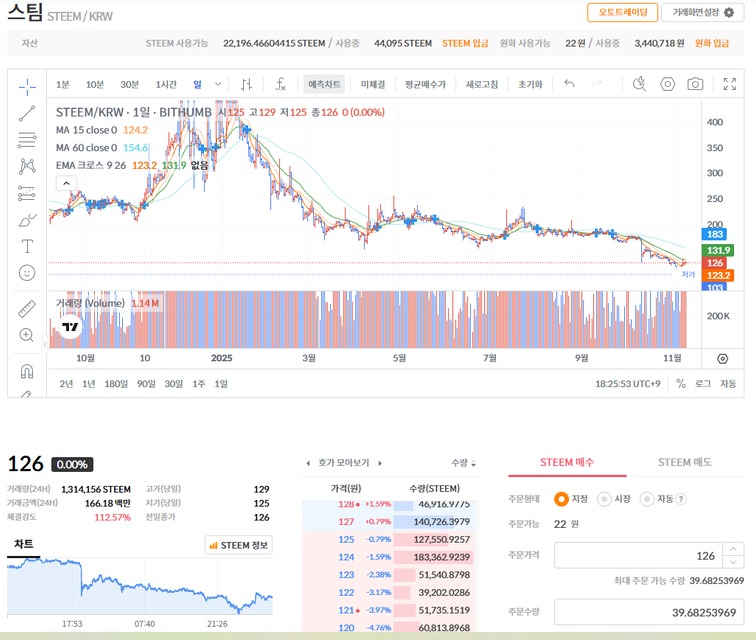Take a chart snapshot with camera icon
The height and width of the screenshot is (640, 756).
click(695, 84)
